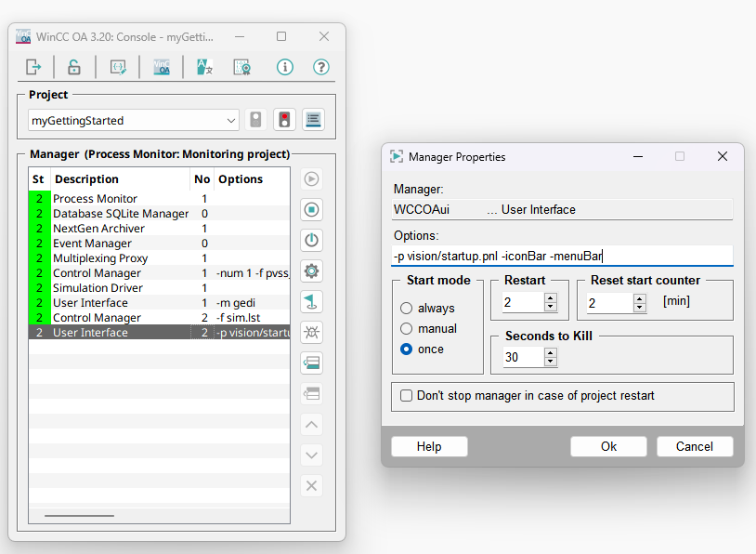Click the exit console icon in toolbar
The image size is (756, 554).
point(33,67)
